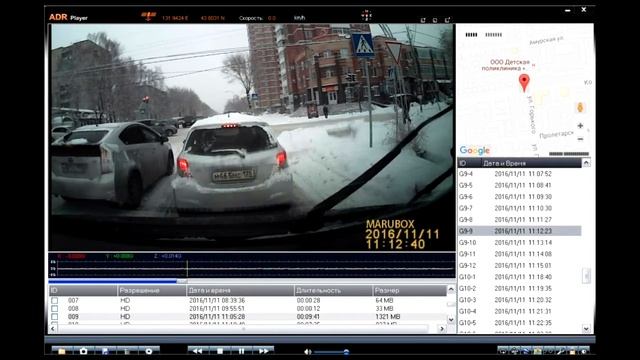The image size is (640, 360).
Task: Click the 00:09:41 duration cell
Action: 309,317
